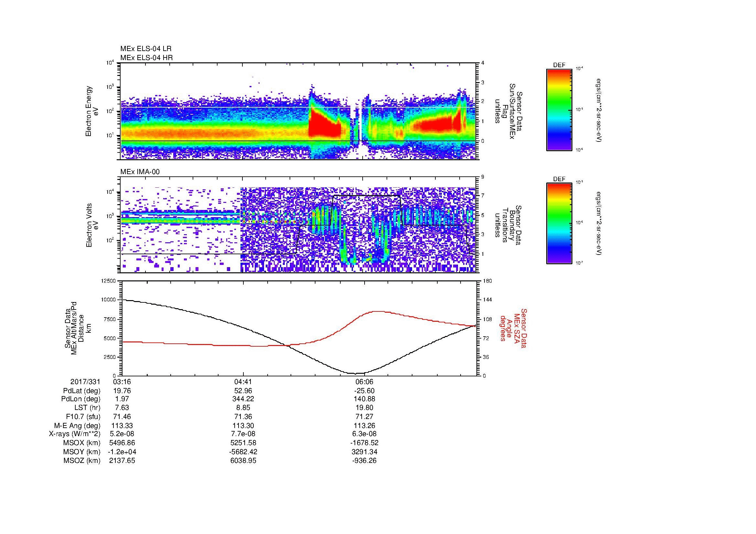756x534 pixels.
Task: Click the red 'MEx SZA Angle degrees' axis label
Action: click(514, 328)
